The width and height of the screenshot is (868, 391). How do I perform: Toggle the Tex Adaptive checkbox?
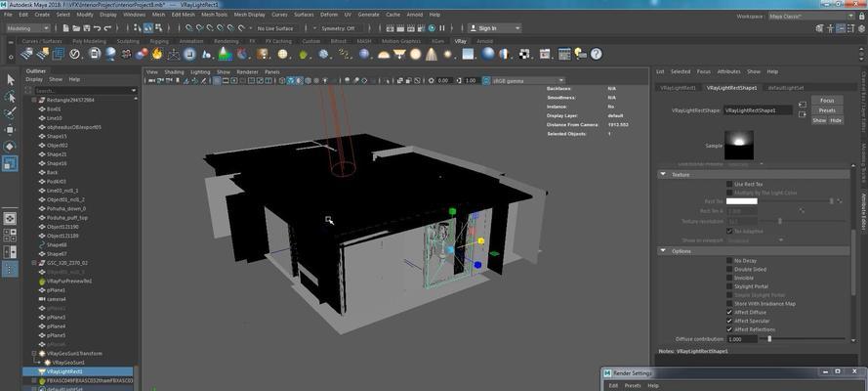(x=729, y=231)
